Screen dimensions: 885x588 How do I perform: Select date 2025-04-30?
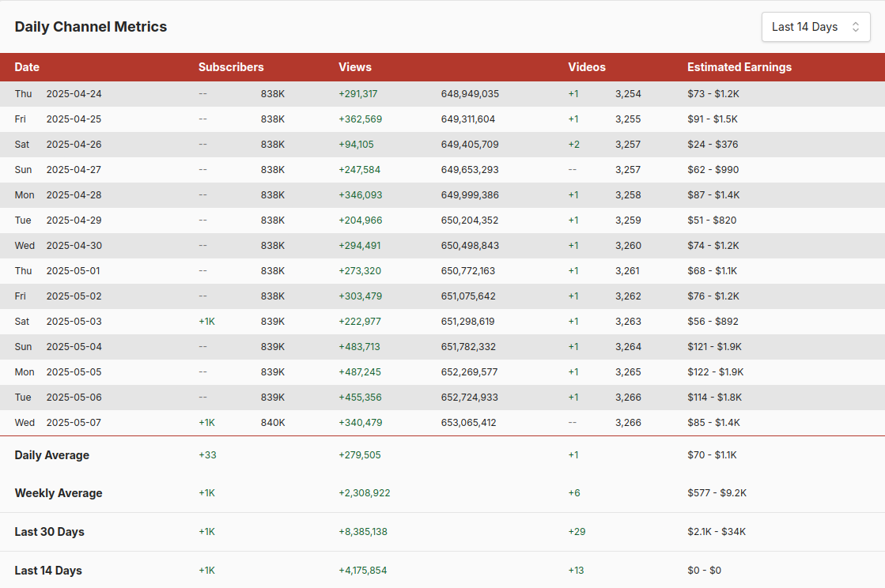(x=74, y=246)
